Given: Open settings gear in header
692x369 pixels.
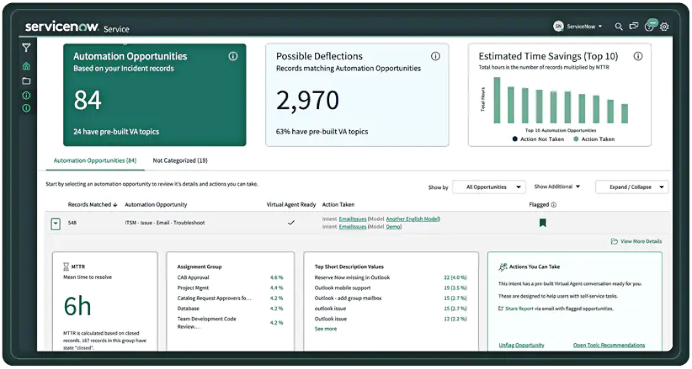Looking at the screenshot, I should [664, 27].
